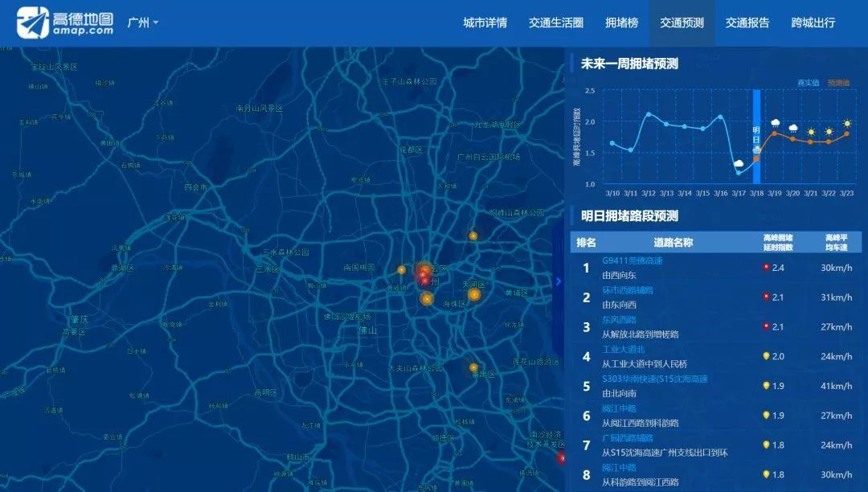This screenshot has width=868, height=492.
Task: Click the cloud icon at the 3/17 point
Action: pos(739,163)
